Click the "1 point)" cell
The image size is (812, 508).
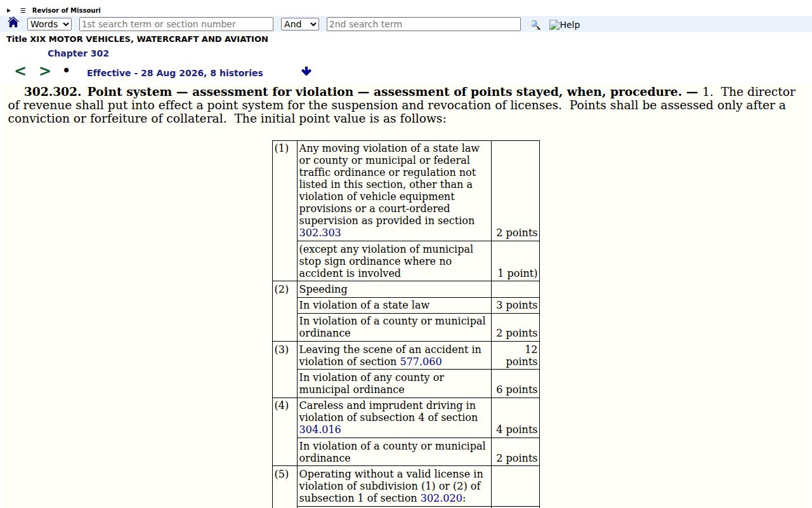click(x=515, y=261)
